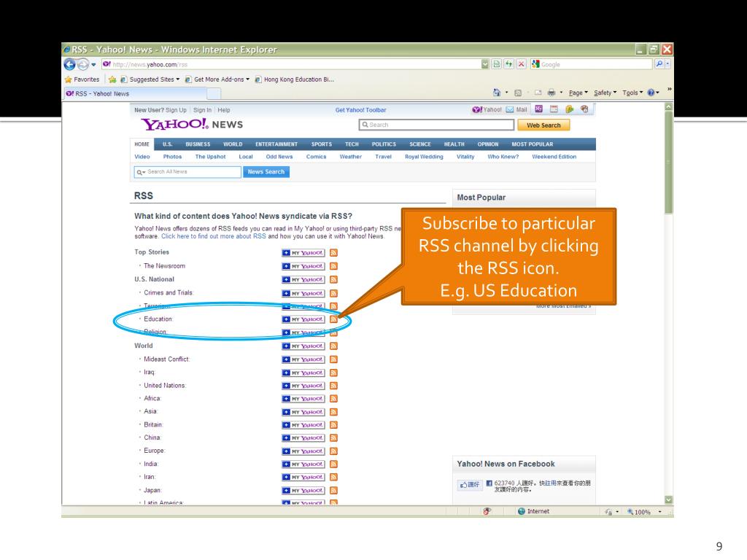
Task: Click the RSS icon for World
Action: point(333,346)
